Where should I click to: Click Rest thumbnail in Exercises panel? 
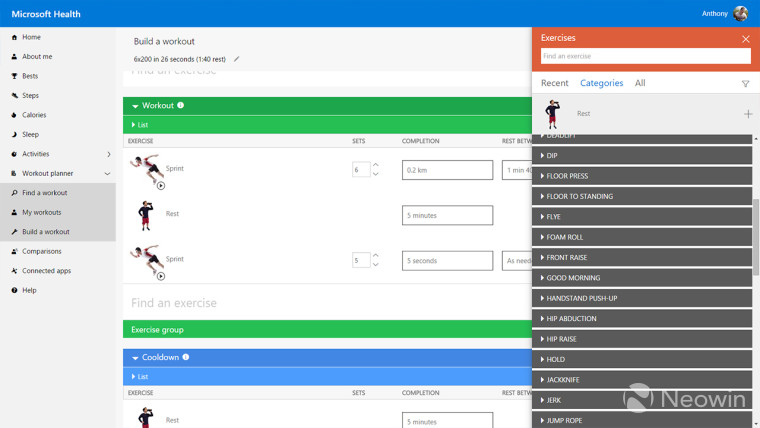[553, 114]
